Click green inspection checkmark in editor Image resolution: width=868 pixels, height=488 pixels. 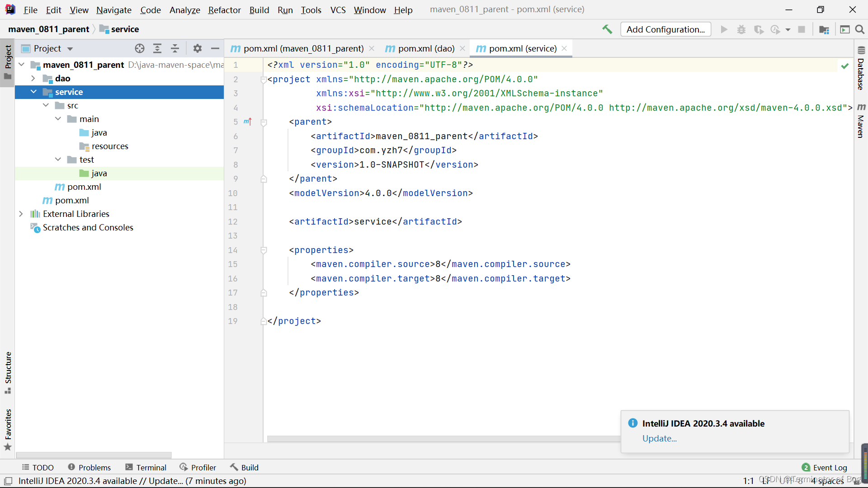(844, 66)
